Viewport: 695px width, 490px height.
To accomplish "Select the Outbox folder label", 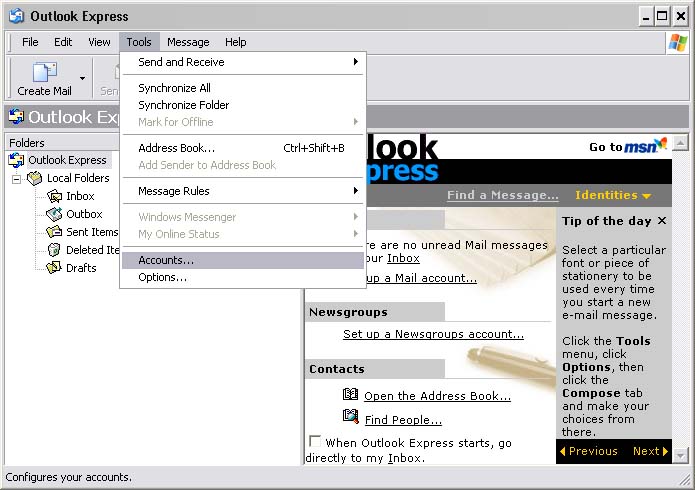I will [x=84, y=214].
